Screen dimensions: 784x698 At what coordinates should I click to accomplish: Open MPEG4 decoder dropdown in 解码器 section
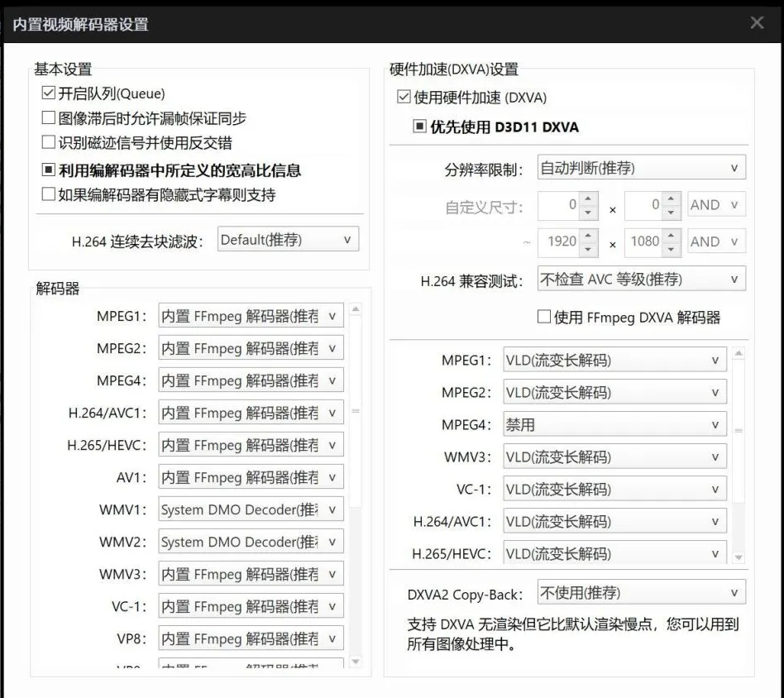tap(251, 380)
